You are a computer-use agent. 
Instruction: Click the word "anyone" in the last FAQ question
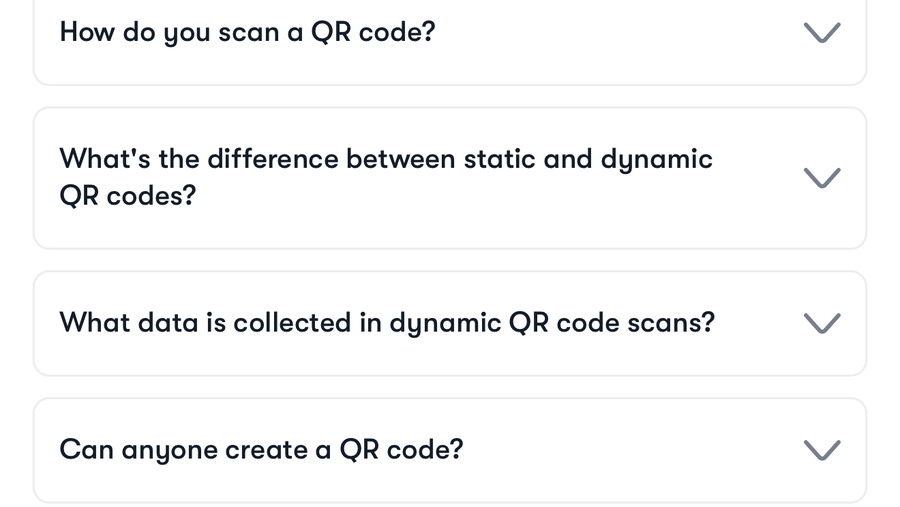tap(169, 451)
